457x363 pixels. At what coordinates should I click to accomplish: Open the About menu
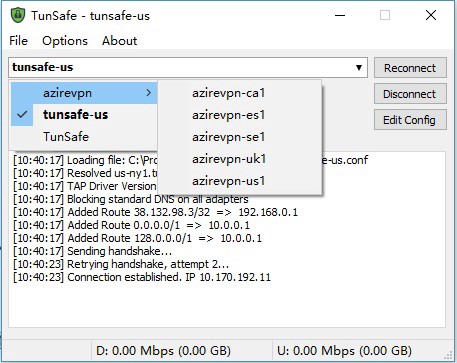tap(119, 41)
